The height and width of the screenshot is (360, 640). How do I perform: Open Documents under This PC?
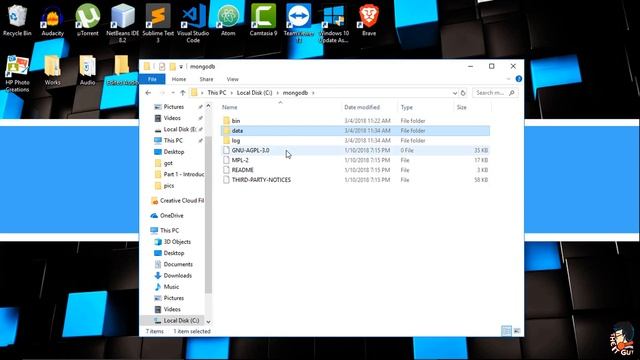pos(178,264)
